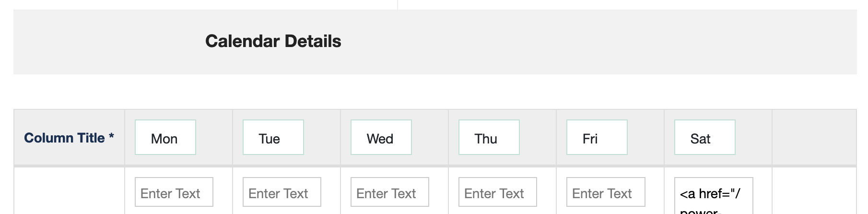868x214 pixels.
Task: Click empty header cell right of Sat
Action: [813, 138]
